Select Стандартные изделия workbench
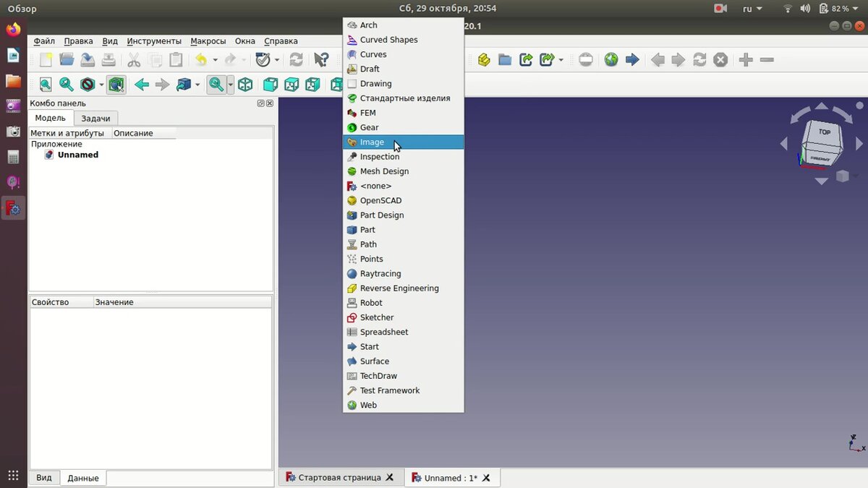The height and width of the screenshot is (488, 868). (403, 98)
